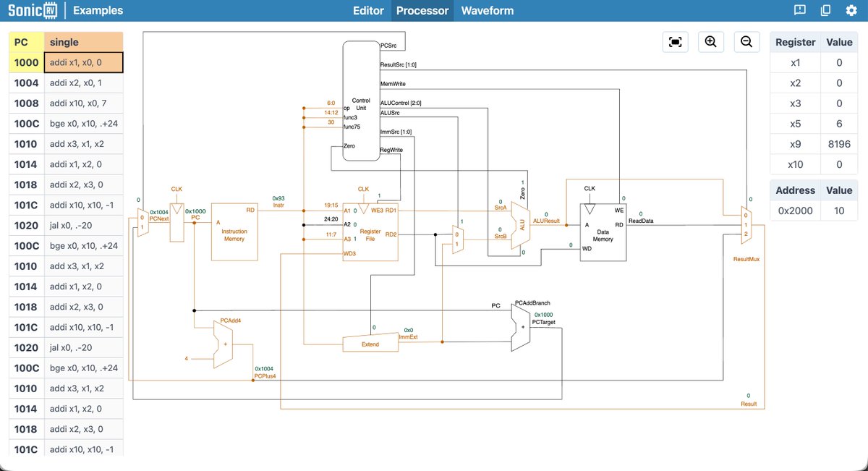The height and width of the screenshot is (471, 868).
Task: Click the x5 register row
Action: 814,124
